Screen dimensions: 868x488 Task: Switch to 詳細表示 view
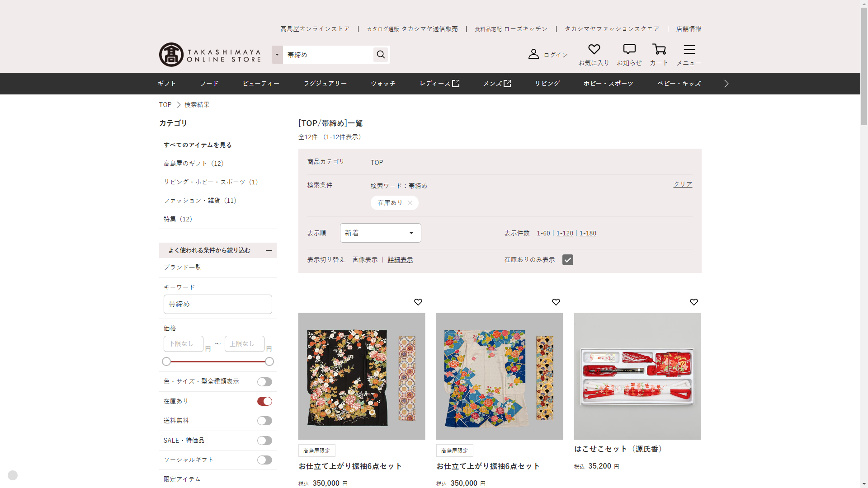[400, 260]
